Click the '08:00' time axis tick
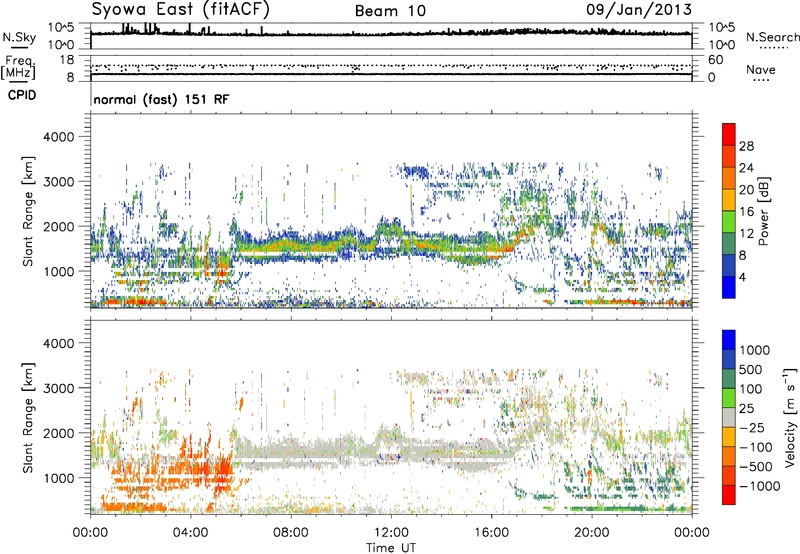 [291, 533]
